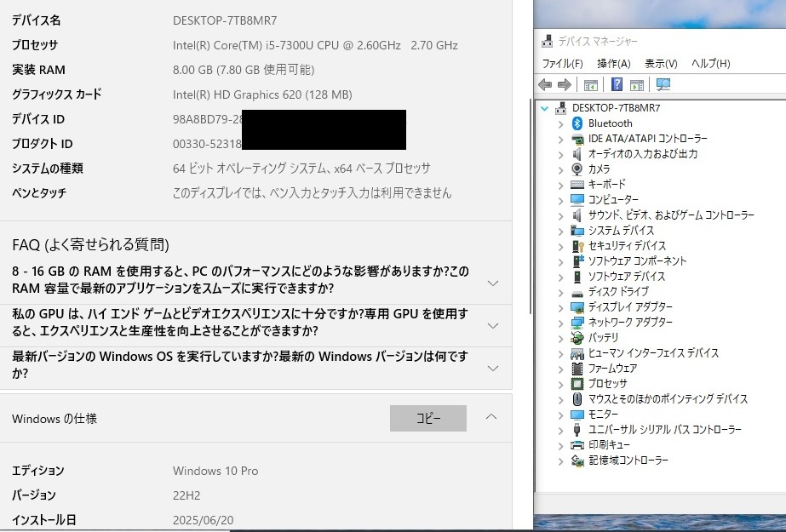Click the コピー button for Windows の仕様
This screenshot has width=786, height=532.
pos(428,418)
